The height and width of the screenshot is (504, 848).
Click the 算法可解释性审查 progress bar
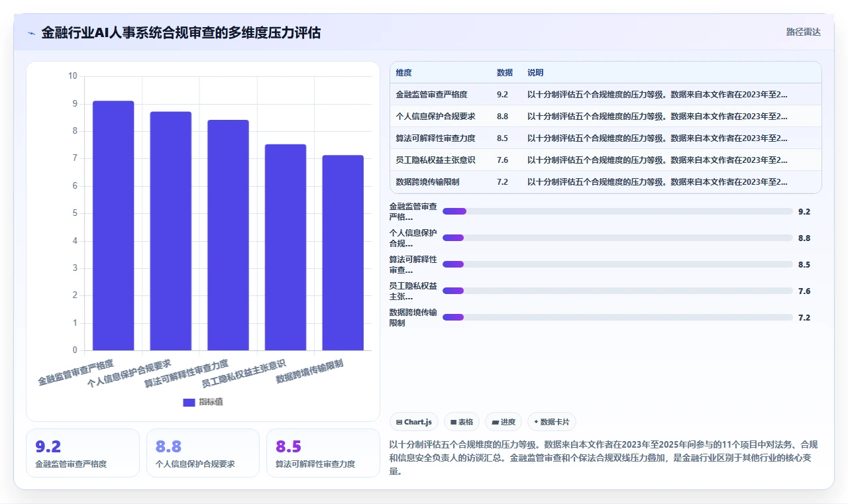(617, 264)
